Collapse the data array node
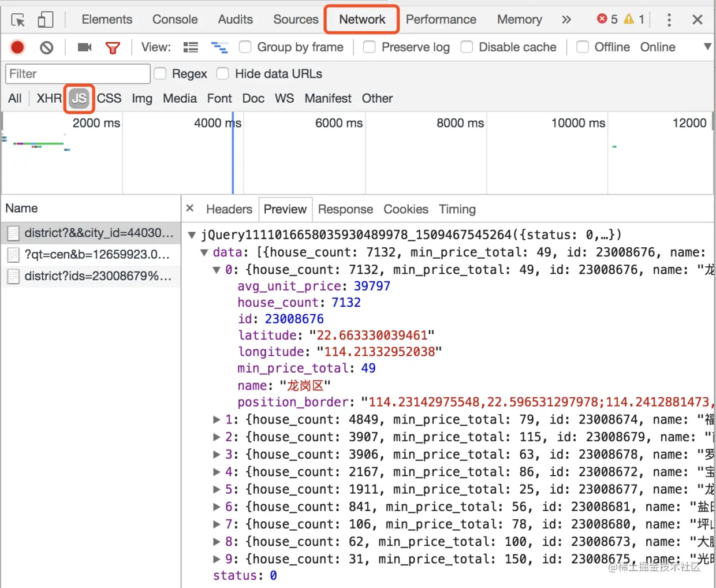 204,252
